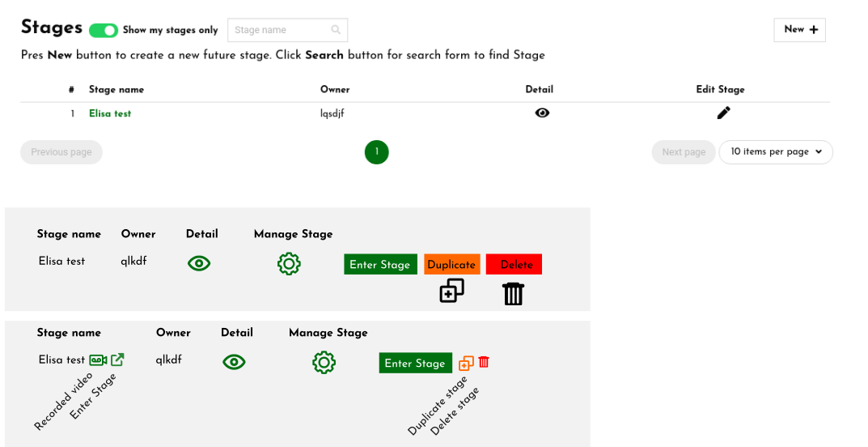Open Manage Stage gear in second grey mockup
This screenshot has height=447, width=868.
point(324,362)
